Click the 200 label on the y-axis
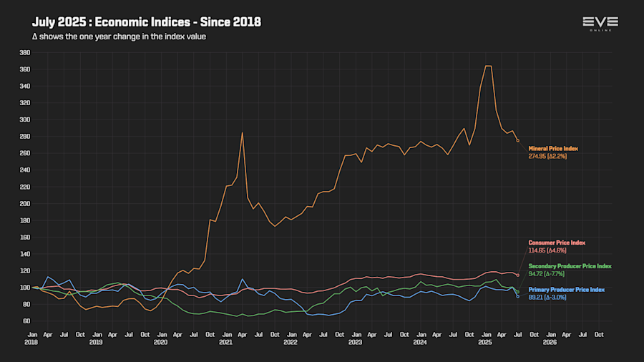This screenshot has height=362, width=644. point(24,203)
